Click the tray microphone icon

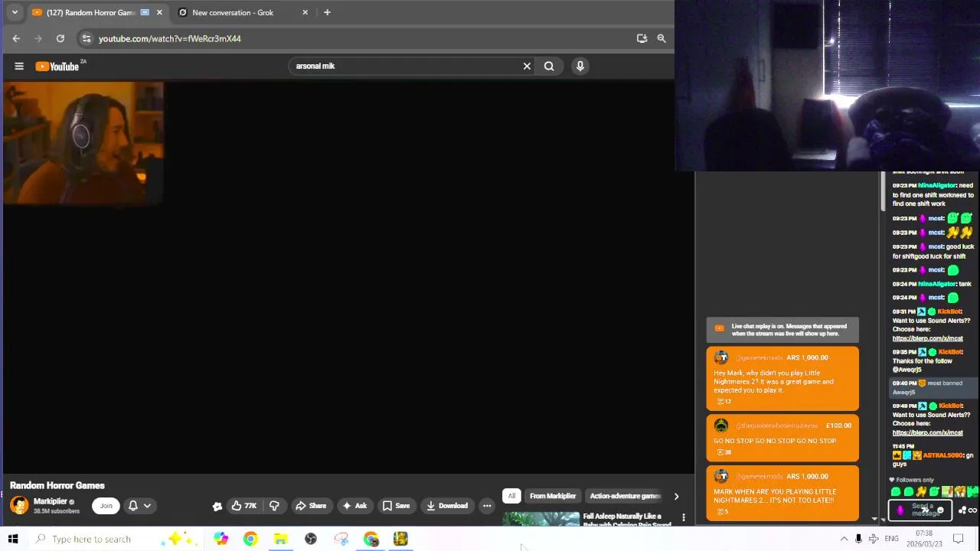pos(858,539)
